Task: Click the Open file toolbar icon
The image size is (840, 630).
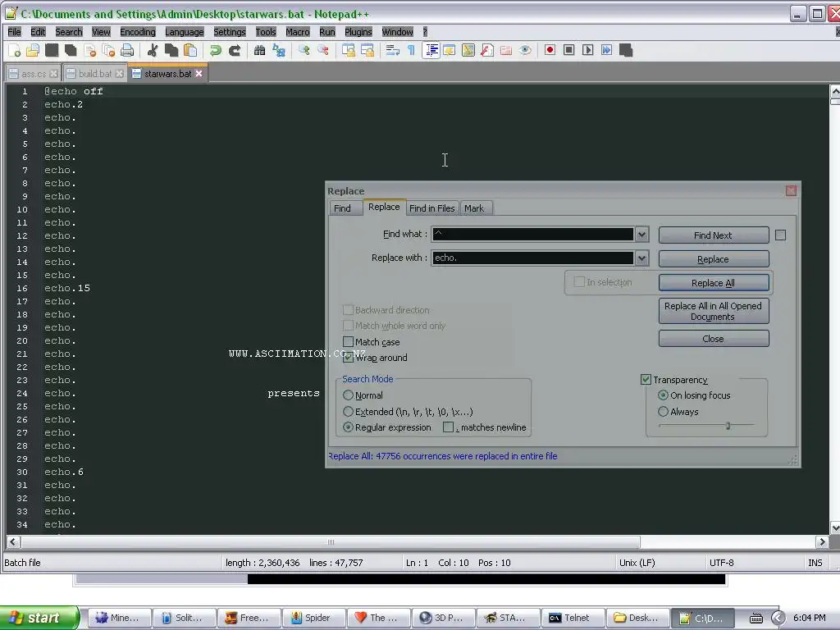Action: click(x=33, y=50)
